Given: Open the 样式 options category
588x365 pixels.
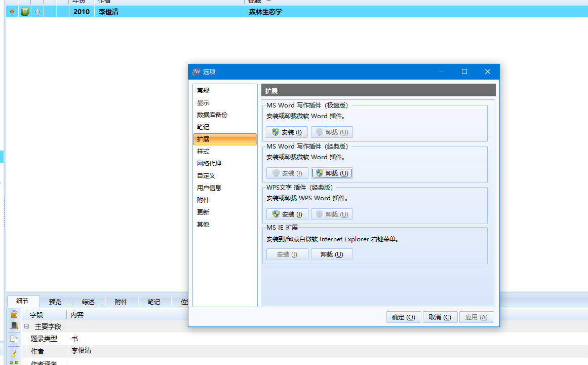Looking at the screenshot, I should (225, 152).
